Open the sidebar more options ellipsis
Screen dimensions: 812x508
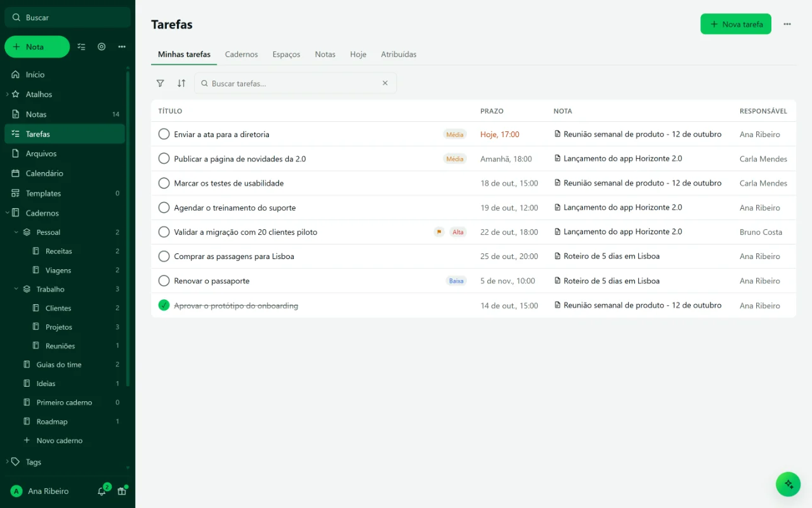[122, 47]
